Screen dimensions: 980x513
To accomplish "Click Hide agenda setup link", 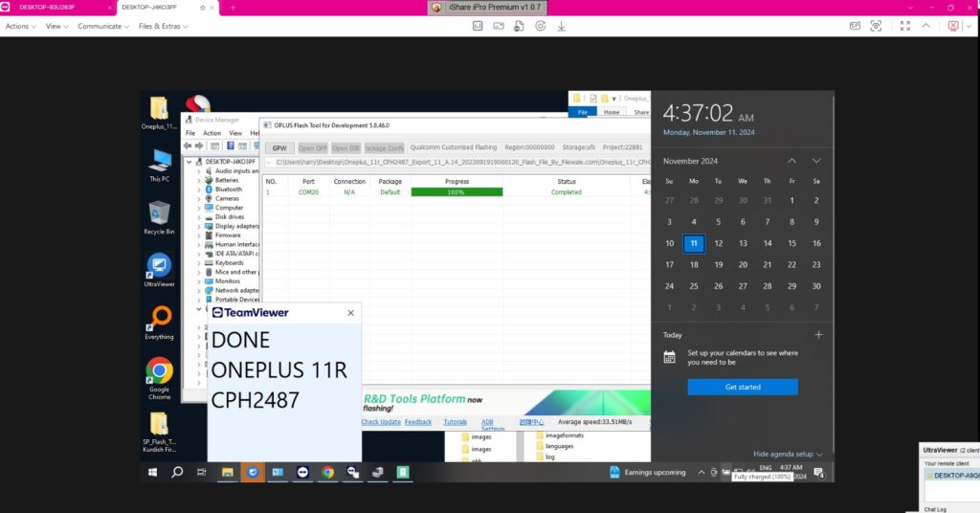I will [x=788, y=455].
